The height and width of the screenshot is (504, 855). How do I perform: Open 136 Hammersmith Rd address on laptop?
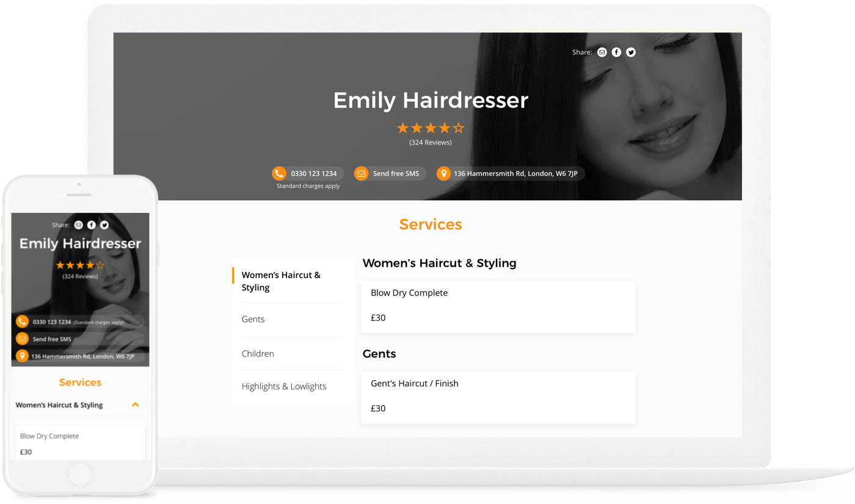click(511, 174)
